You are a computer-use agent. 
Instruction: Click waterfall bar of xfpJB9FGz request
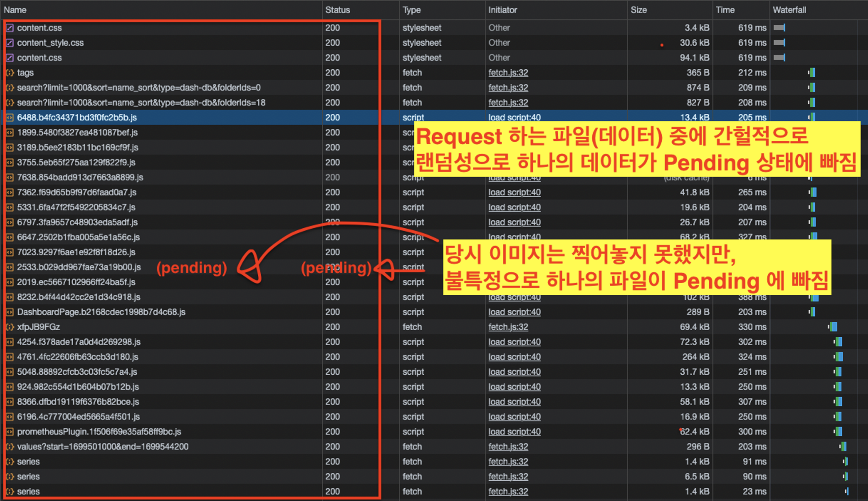[833, 327]
